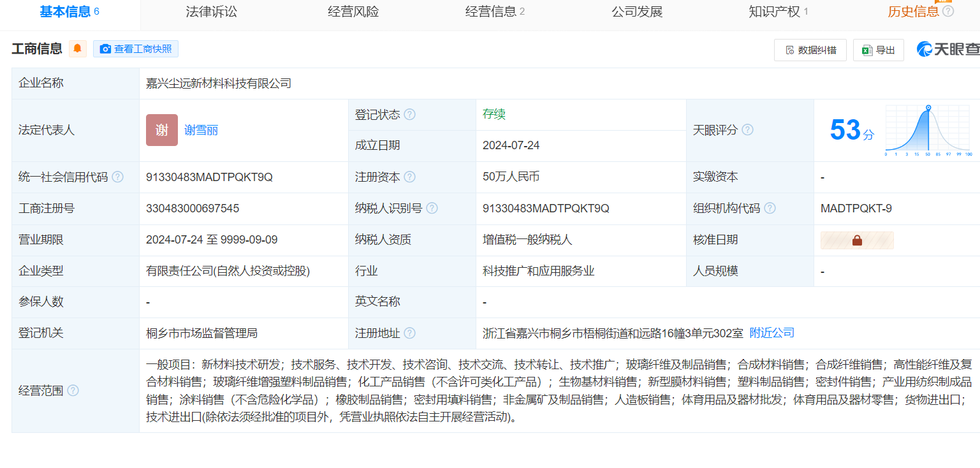Click the locked 核准日期 value
The image size is (980, 468).
point(857,240)
